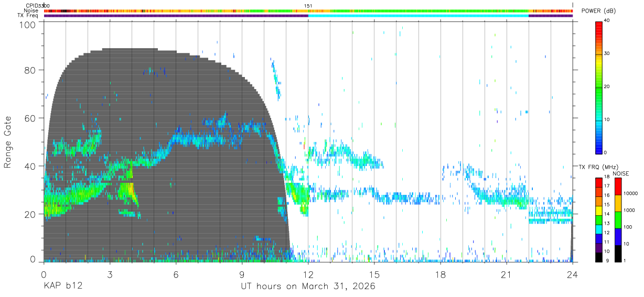This screenshot has height=297, width=644.
Task: Click the TX FRQ (MHz) colorbar
Action: click(x=599, y=220)
